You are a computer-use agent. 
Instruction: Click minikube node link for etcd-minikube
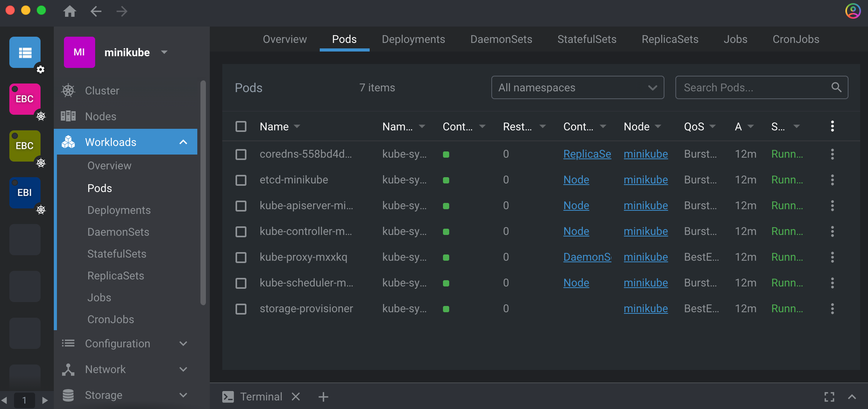(x=645, y=180)
